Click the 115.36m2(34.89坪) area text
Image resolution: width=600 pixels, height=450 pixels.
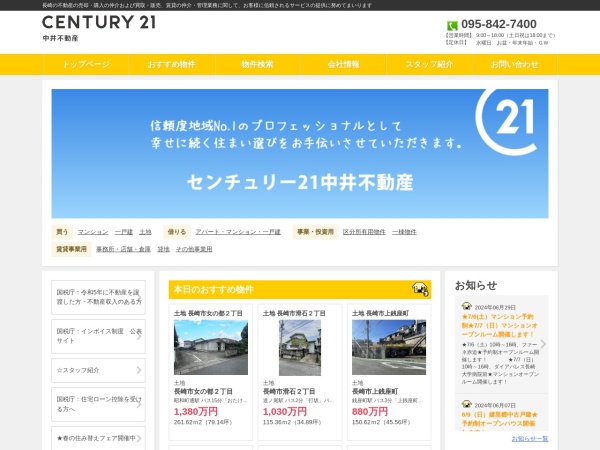(x=292, y=422)
